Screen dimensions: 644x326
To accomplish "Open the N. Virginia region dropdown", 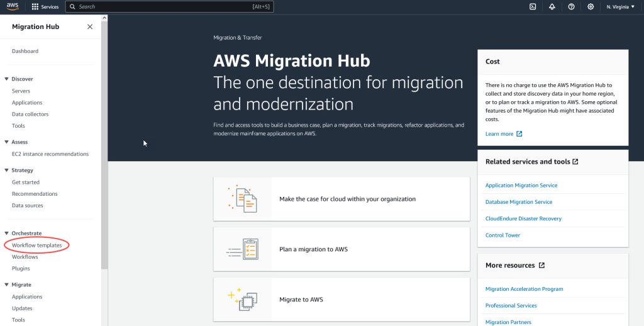I will (x=620, y=6).
